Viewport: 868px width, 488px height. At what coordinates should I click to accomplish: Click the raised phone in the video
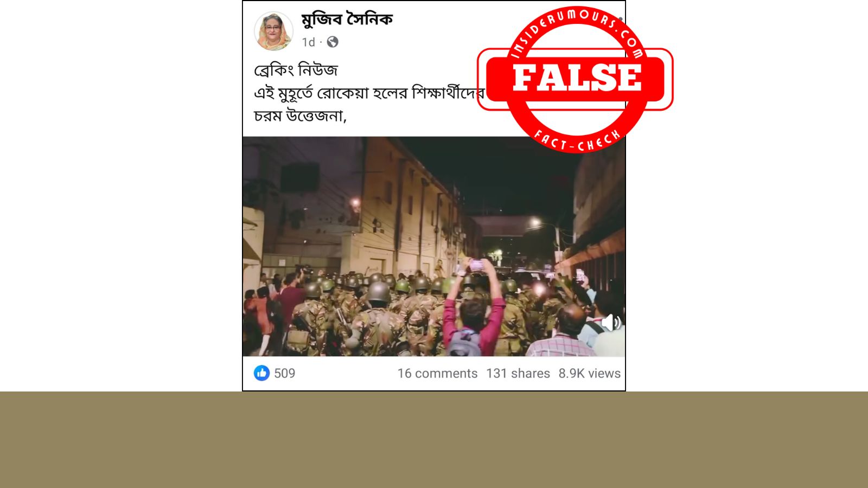coord(476,265)
